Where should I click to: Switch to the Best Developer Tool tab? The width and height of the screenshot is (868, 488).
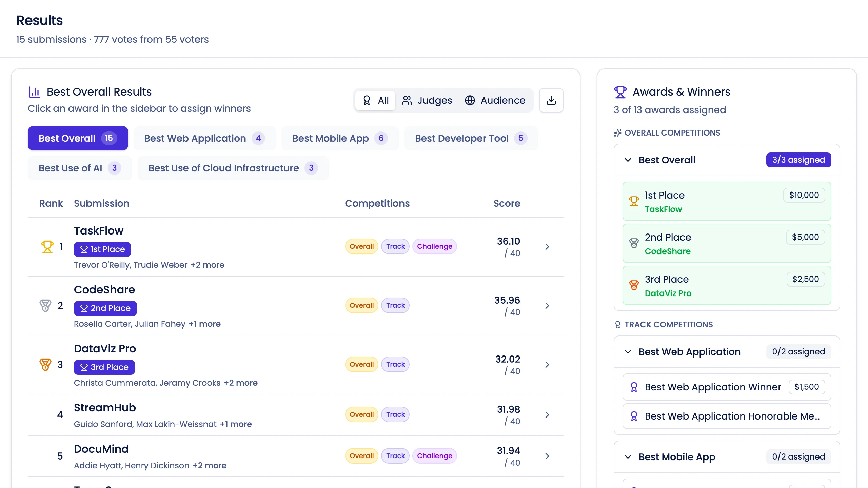tap(471, 138)
